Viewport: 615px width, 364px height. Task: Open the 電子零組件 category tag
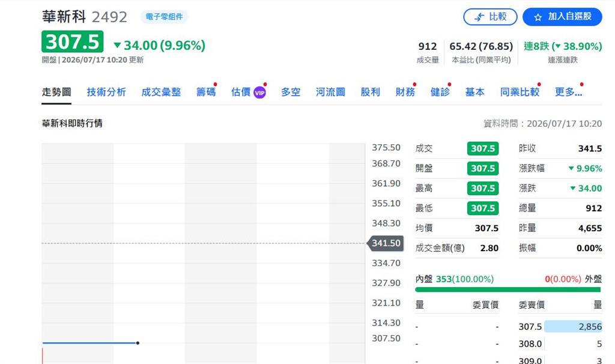pyautogui.click(x=164, y=16)
